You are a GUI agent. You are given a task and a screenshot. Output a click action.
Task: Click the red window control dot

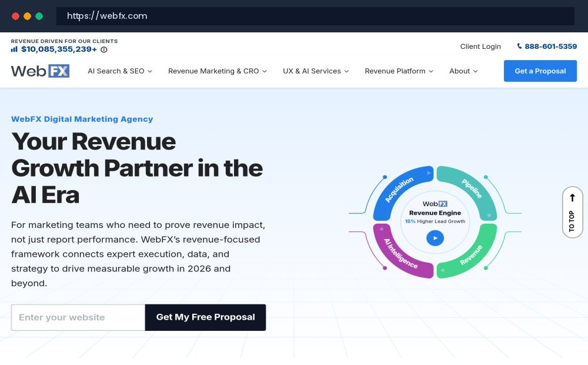click(15, 16)
